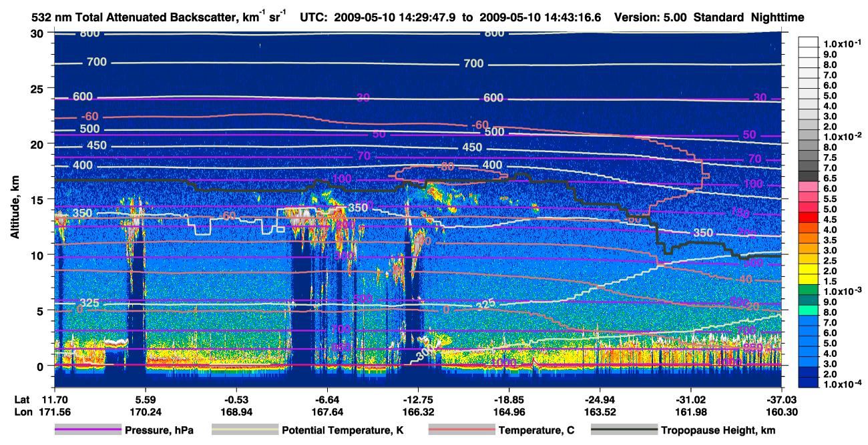This screenshot has width=868, height=445.
Task: Click the 'Potential Temperature, K' legend label
Action: [343, 431]
